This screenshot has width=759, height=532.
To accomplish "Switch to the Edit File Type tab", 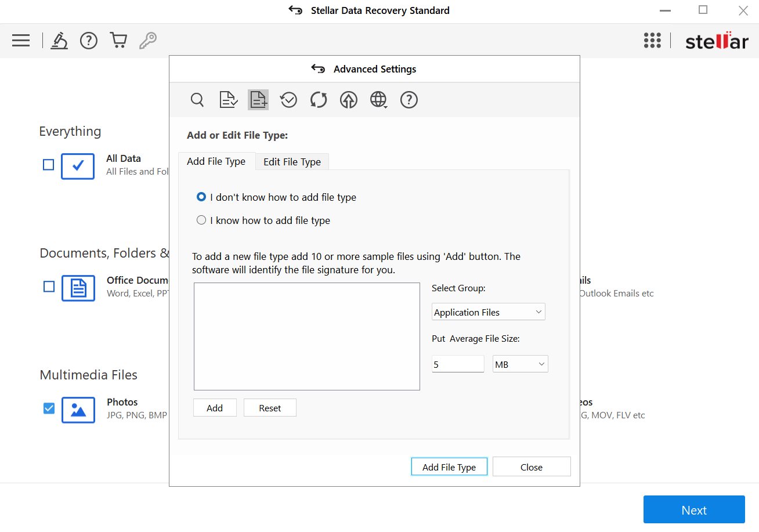I will tap(292, 162).
